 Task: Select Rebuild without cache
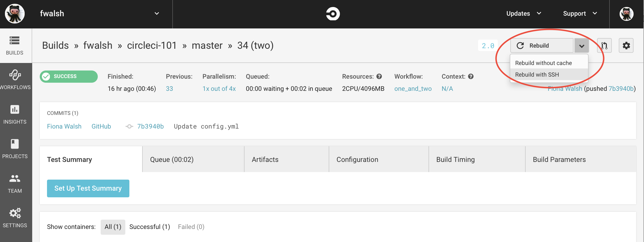pos(549,63)
